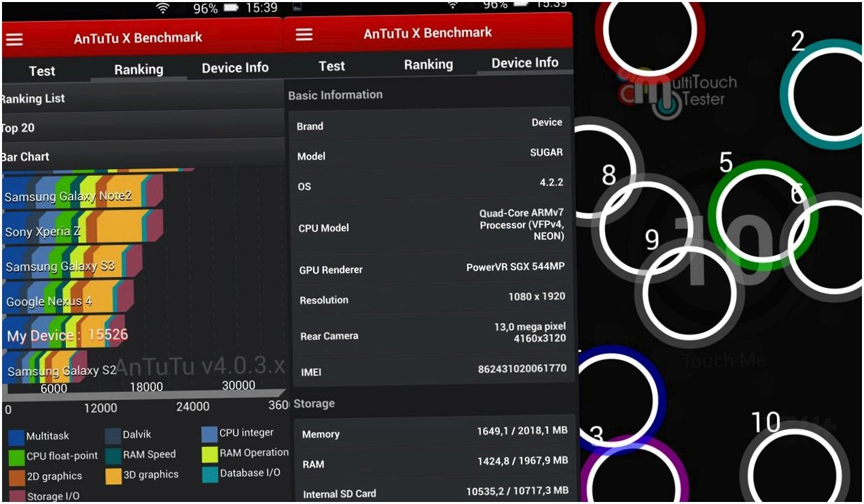Click the CPU integer legend swatch
The height and width of the screenshot is (504, 864).
209,433
